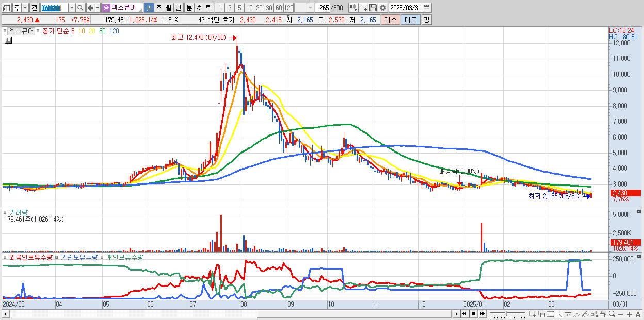Click the 거래량 volume pane label
644x320 pixels.
[19, 212]
